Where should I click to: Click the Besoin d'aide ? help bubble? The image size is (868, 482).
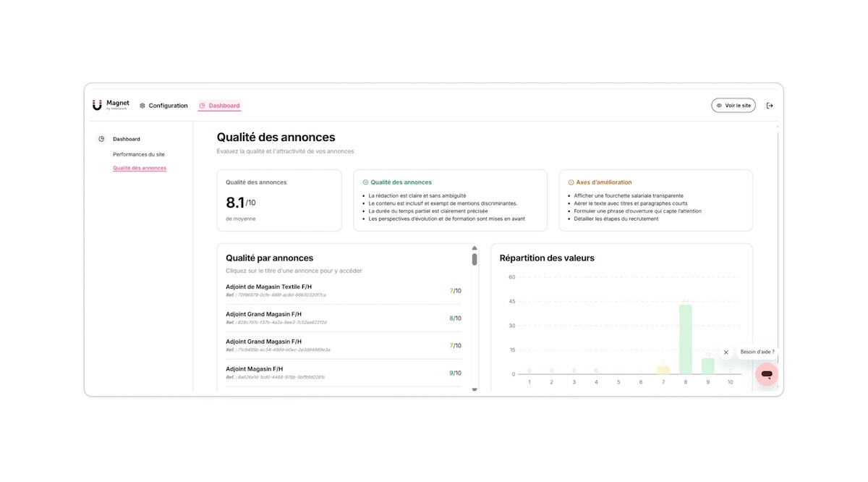(757, 352)
